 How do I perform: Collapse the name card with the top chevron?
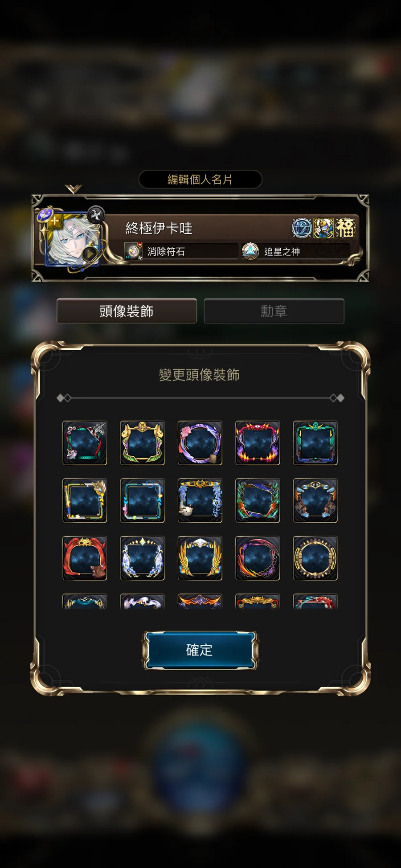click(74, 189)
